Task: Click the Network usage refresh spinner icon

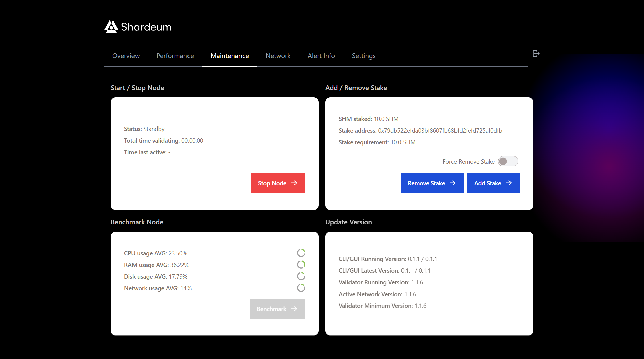Action: [x=301, y=288]
